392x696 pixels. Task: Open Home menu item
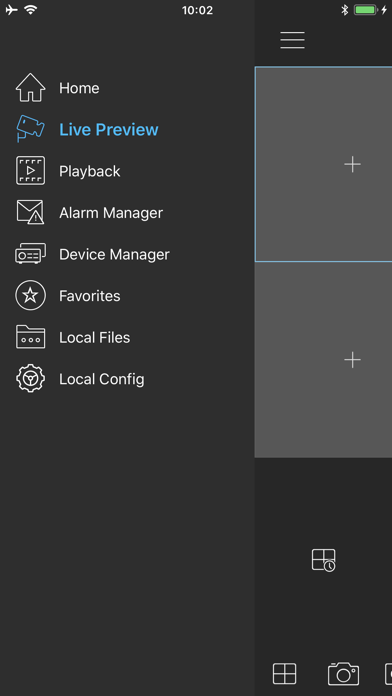coord(79,88)
